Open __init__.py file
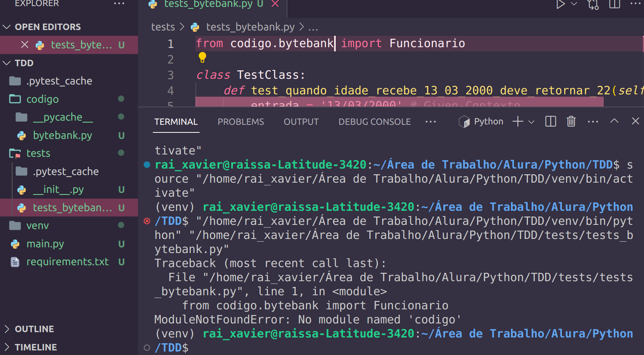 point(58,189)
